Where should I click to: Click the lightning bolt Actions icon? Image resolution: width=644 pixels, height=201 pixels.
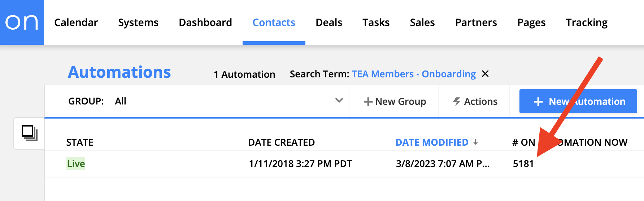457,102
